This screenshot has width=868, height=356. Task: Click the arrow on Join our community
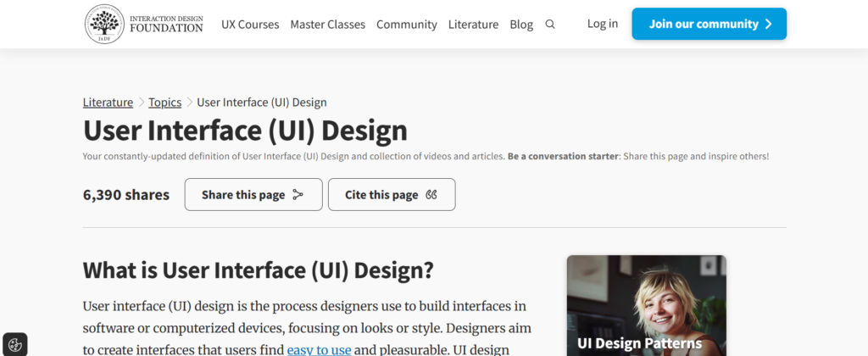tap(768, 24)
